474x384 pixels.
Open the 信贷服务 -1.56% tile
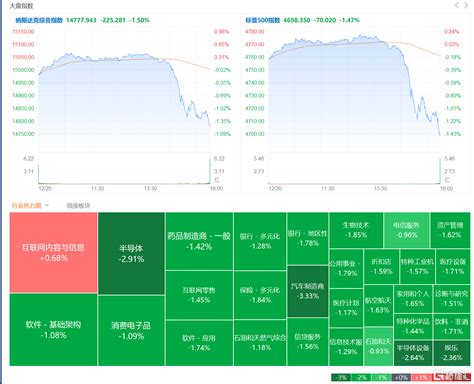(308, 342)
